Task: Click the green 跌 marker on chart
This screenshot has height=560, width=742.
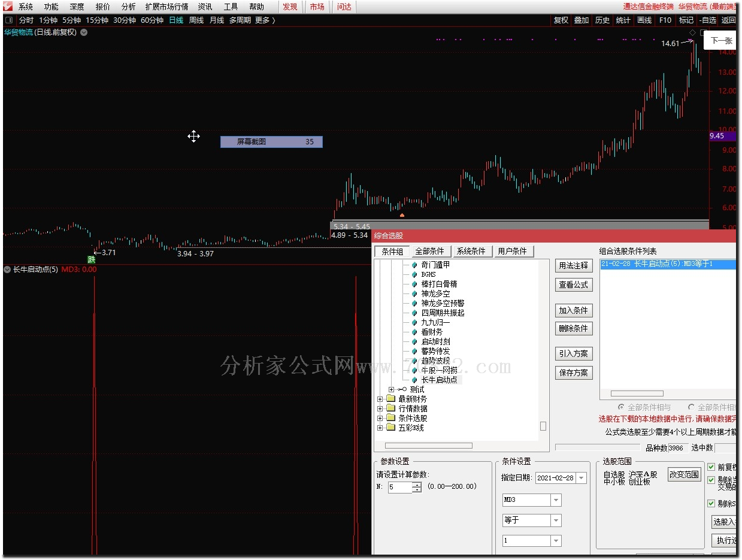Action: click(91, 259)
